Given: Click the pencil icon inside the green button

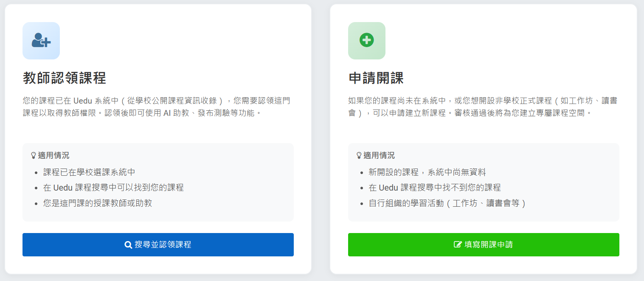Looking at the screenshot, I should (457, 245).
